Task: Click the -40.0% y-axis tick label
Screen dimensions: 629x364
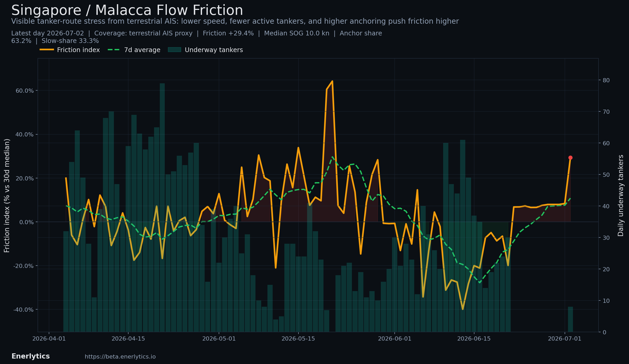Action: pos(23,310)
